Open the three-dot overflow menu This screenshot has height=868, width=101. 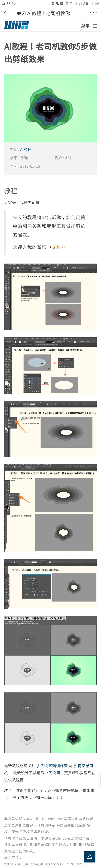point(93,13)
